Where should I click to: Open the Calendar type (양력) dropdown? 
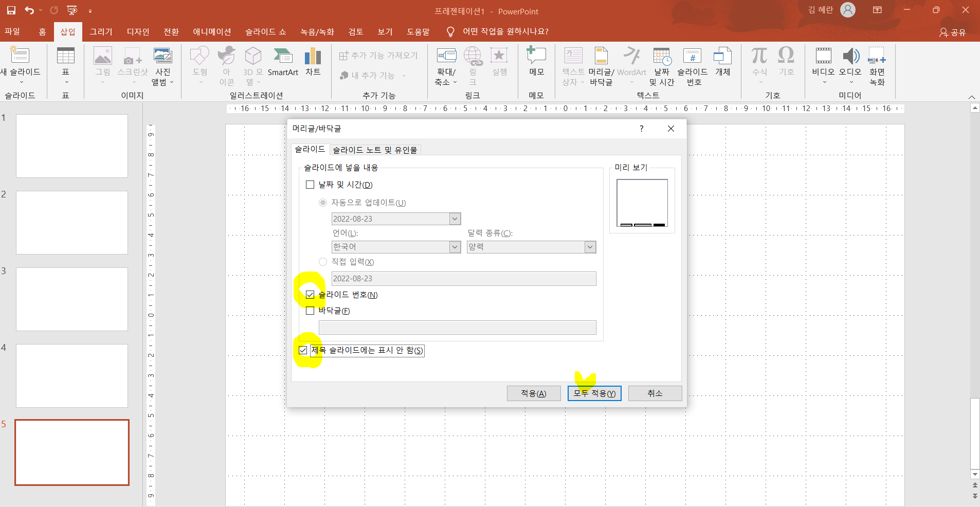click(590, 247)
